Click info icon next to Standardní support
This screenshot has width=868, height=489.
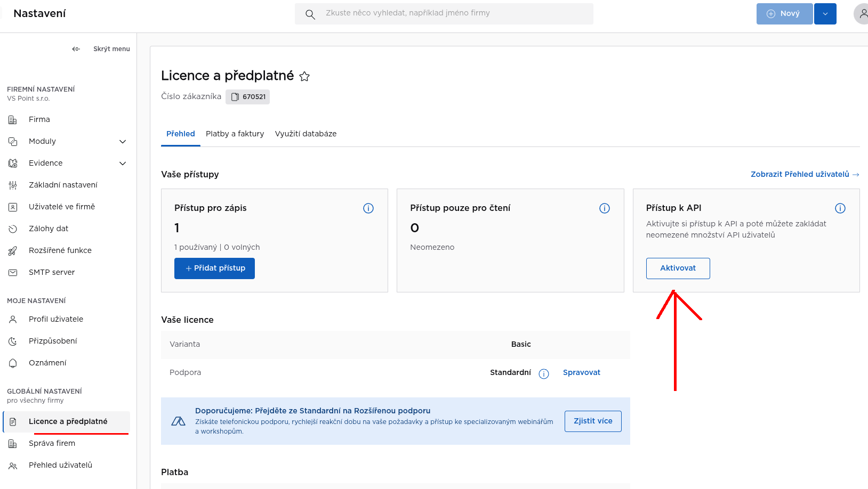tap(544, 374)
